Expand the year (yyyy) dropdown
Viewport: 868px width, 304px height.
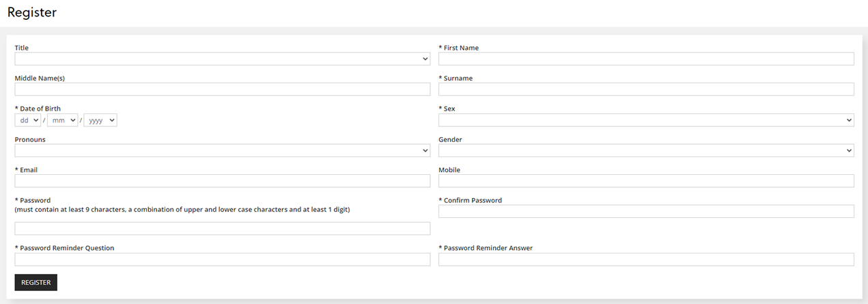(100, 120)
